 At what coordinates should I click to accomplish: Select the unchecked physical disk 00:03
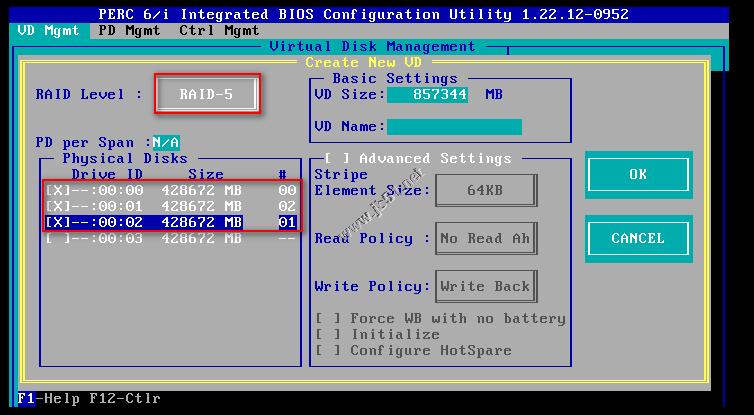coord(59,238)
